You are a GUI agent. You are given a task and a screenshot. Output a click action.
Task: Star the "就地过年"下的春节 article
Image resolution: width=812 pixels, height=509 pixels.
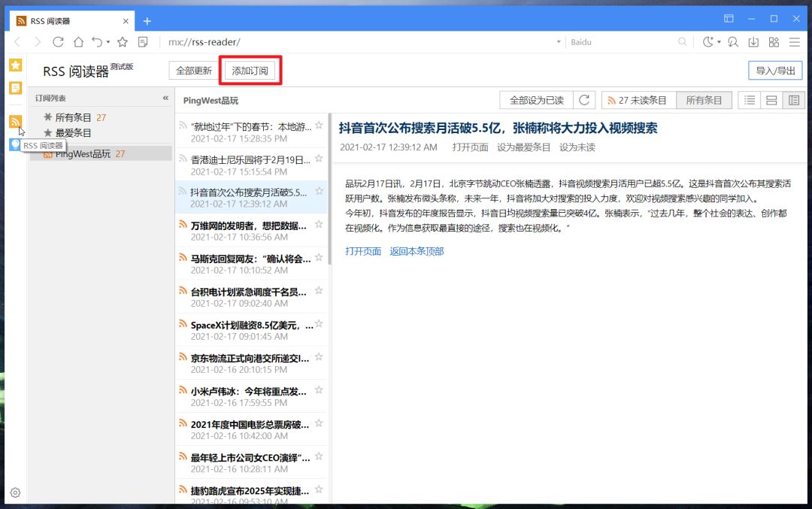click(319, 126)
